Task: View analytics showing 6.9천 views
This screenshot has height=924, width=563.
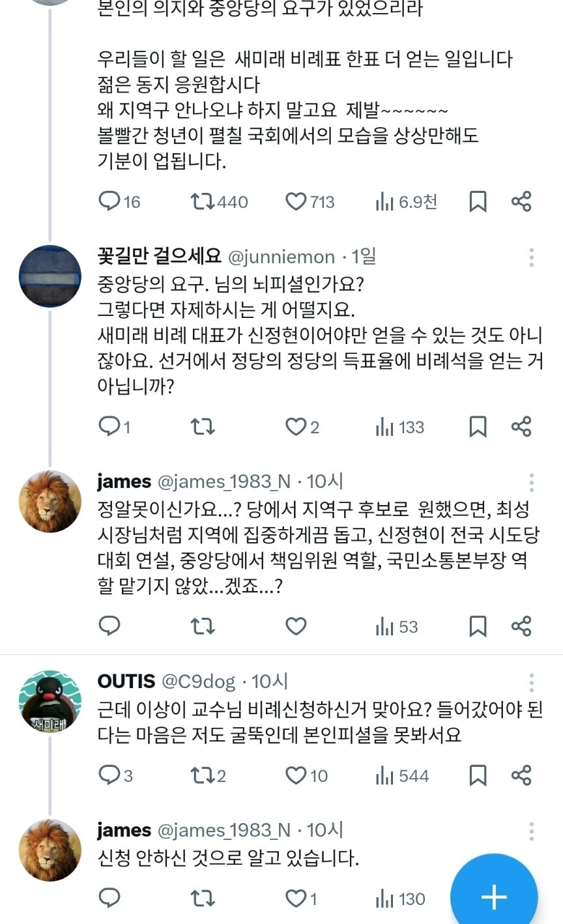Action: [386, 201]
